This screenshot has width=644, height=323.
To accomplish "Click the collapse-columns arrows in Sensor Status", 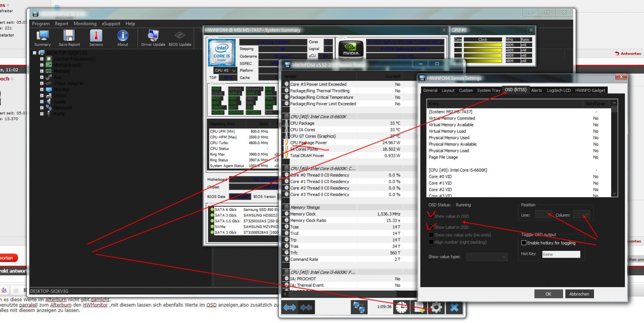I will 306,307.
